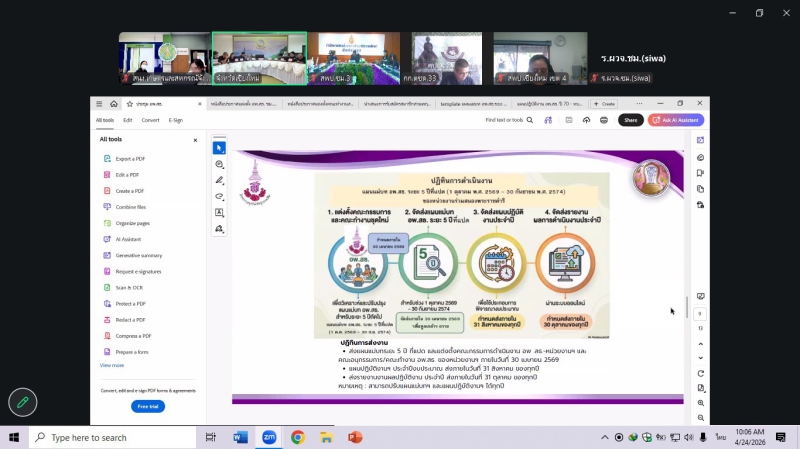Select the highlighter pen tool
The width and height of the screenshot is (800, 449).
(219, 180)
